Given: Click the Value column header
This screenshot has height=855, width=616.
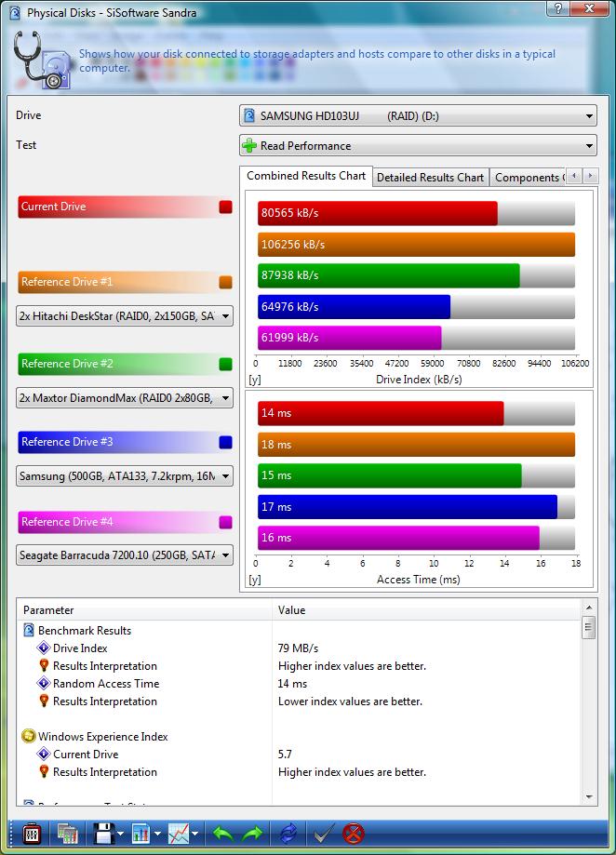Looking at the screenshot, I should tap(426, 610).
